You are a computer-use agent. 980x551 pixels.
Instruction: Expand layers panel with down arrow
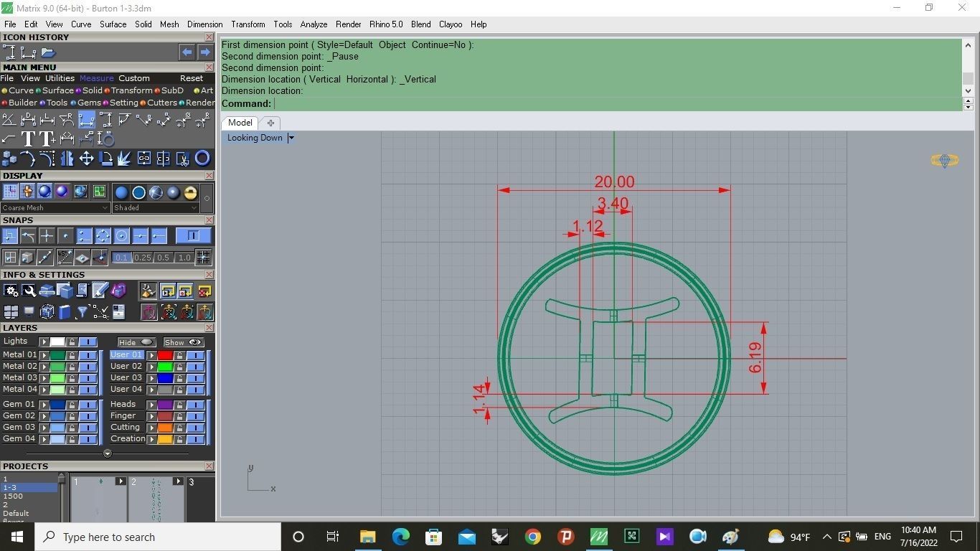click(x=108, y=453)
